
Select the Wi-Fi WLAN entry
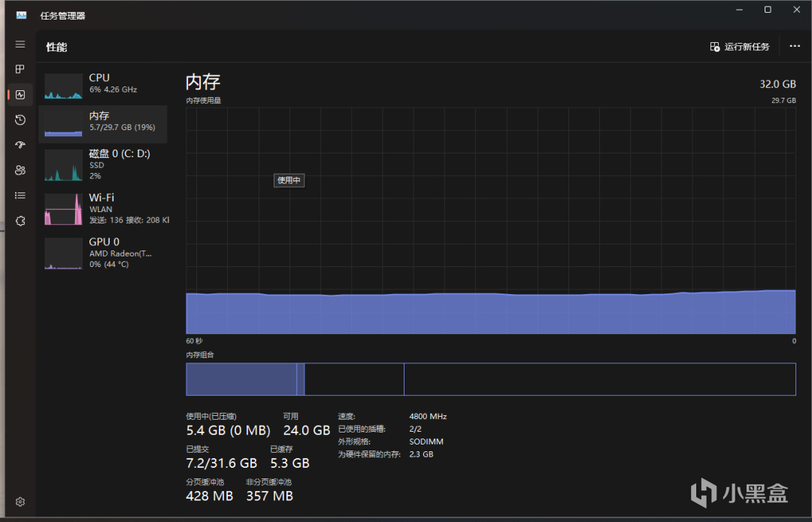pos(103,208)
